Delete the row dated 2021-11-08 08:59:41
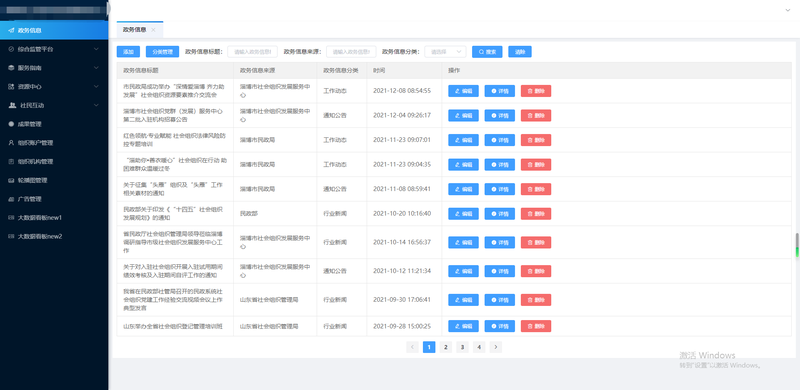 (x=536, y=189)
